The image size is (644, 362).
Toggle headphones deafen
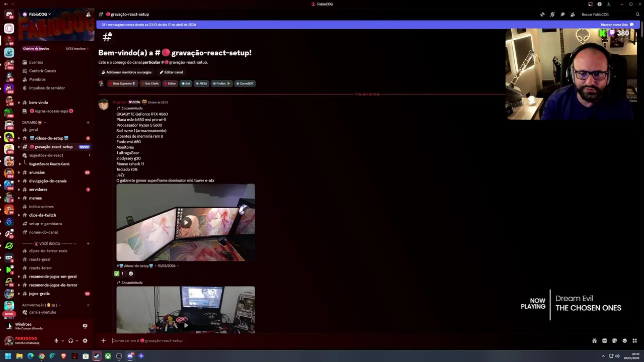(x=70, y=340)
